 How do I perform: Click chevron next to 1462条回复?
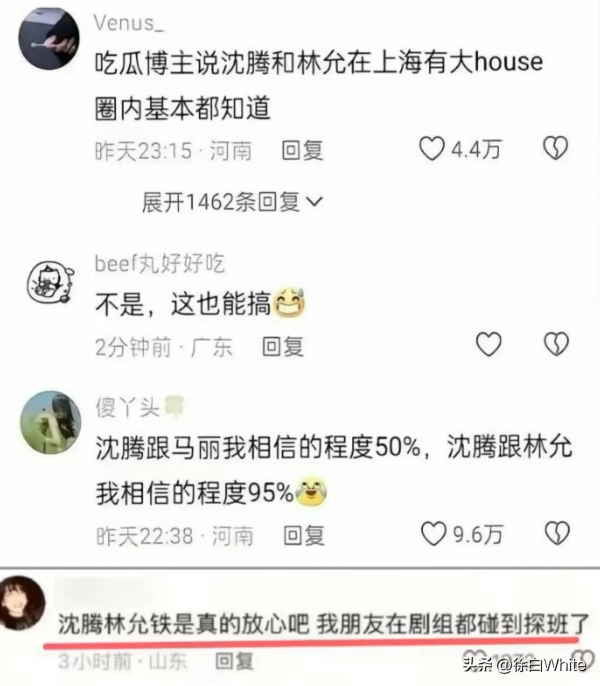(314, 202)
